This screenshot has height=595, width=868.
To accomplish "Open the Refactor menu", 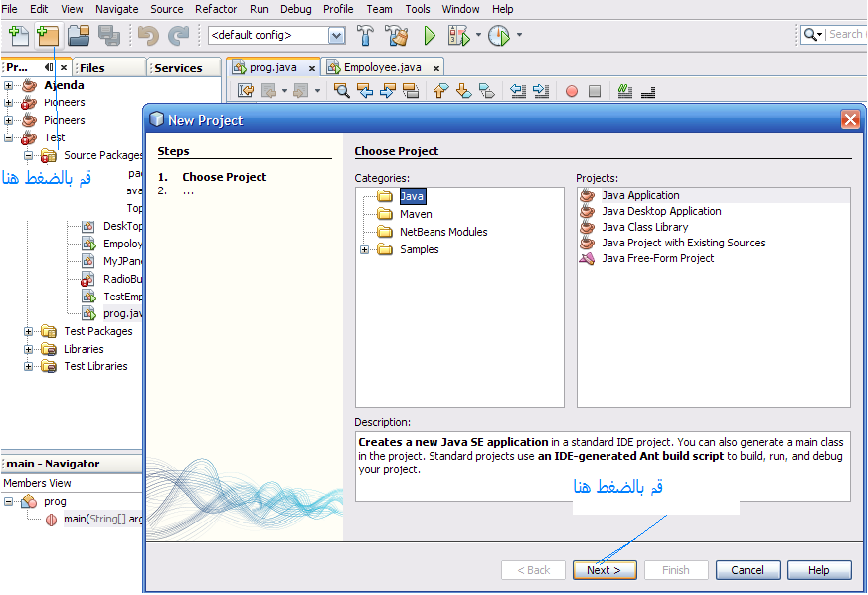I will (x=216, y=9).
